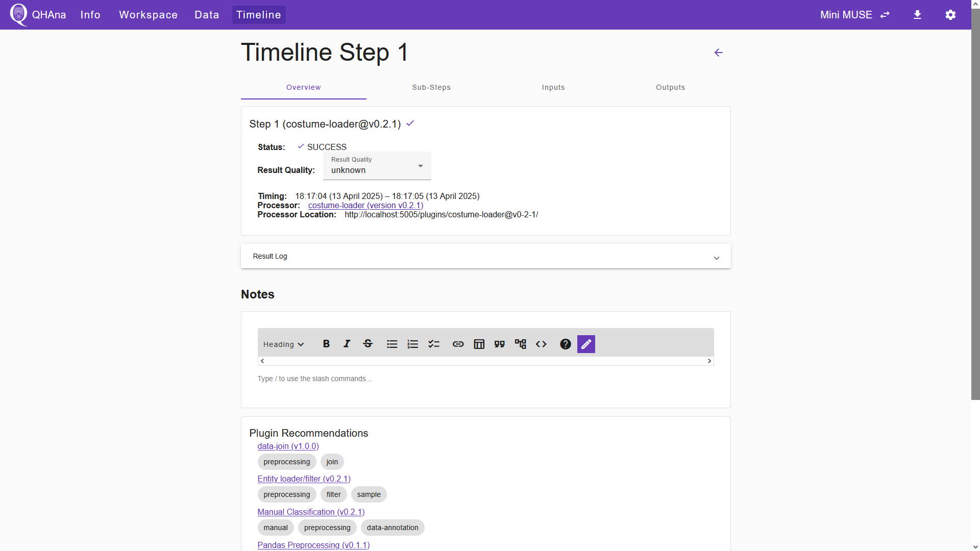This screenshot has width=980, height=551.
Task: Click the QHAna logo icon
Action: pos(19,14)
